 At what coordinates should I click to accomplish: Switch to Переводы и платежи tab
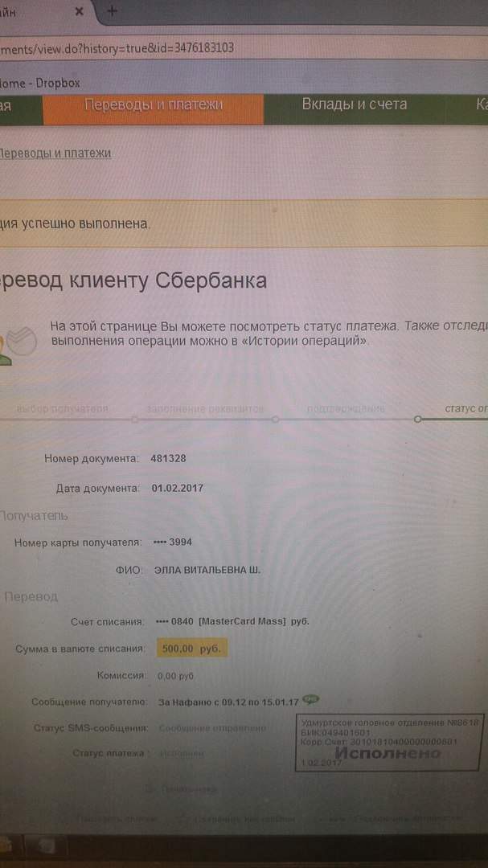[x=154, y=104]
